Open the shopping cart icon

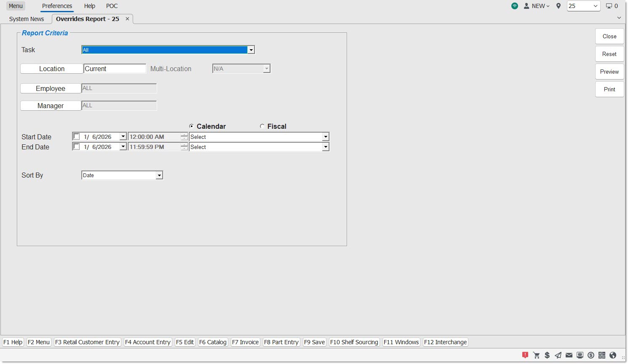point(536,355)
